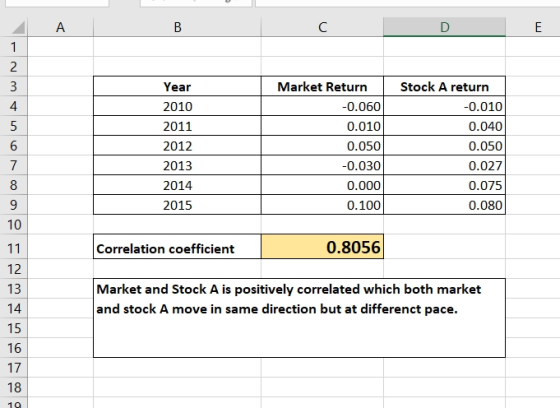Screen dimensions: 560x408
Task: Select the highlighted 0.8056 result cell
Action: click(322, 247)
